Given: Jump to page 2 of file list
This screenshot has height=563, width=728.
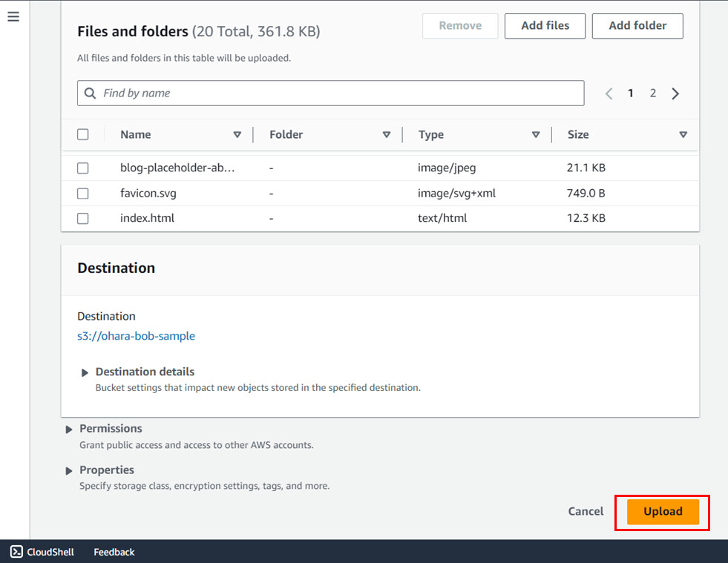Looking at the screenshot, I should (653, 93).
